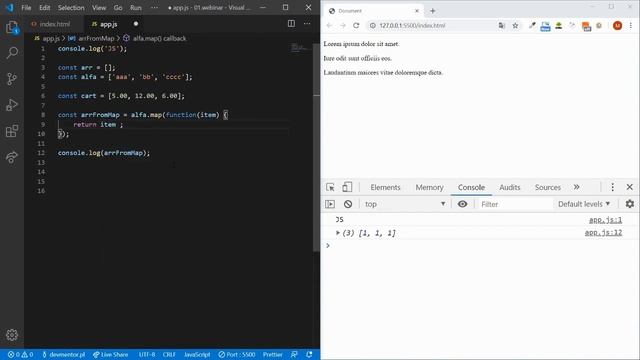The height and width of the screenshot is (360, 640).
Task: Select the Console DevTools tab
Action: click(471, 187)
